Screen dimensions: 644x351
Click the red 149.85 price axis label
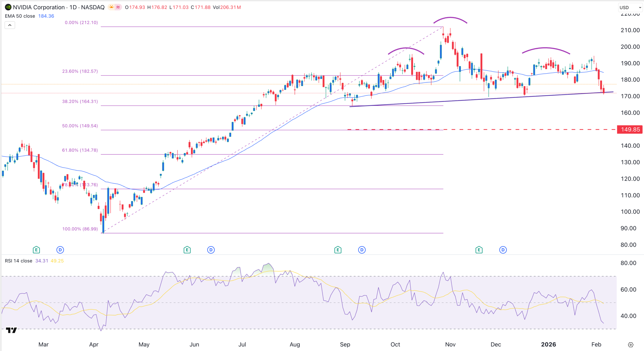(x=630, y=129)
